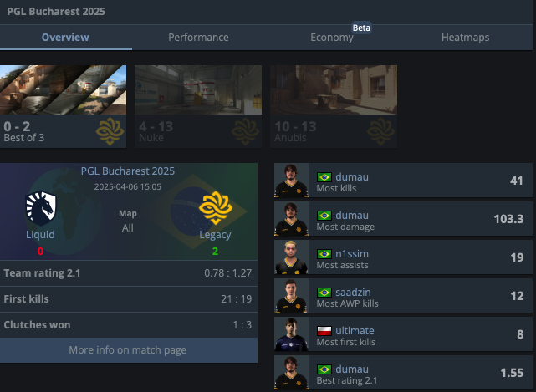
Task: Click the Legacy team name link
Action: (215, 235)
